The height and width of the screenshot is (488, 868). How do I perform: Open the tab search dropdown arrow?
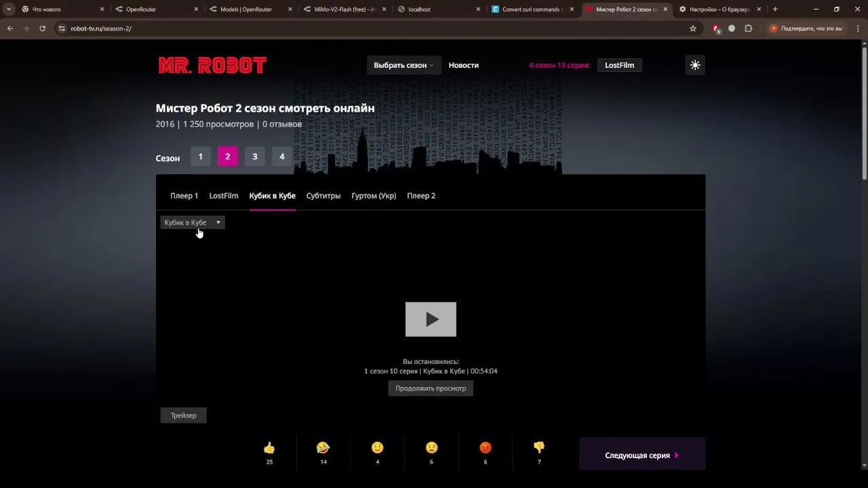[9, 9]
